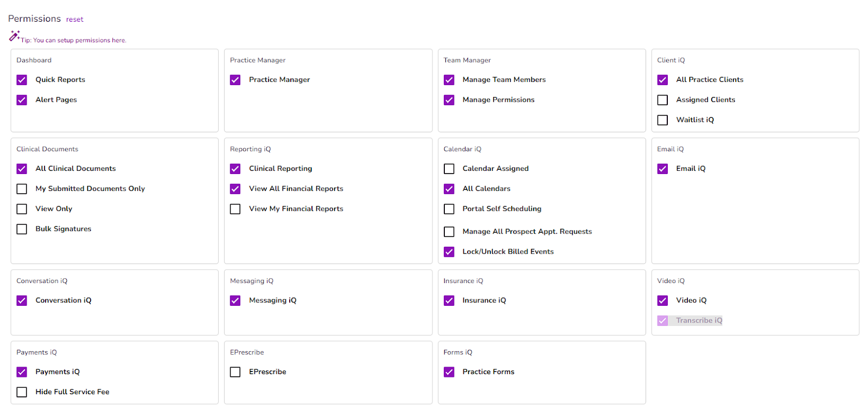Viewport: 868px width, 417px height.
Task: Toggle the Messaging iQ checkbox
Action: pyautogui.click(x=235, y=300)
